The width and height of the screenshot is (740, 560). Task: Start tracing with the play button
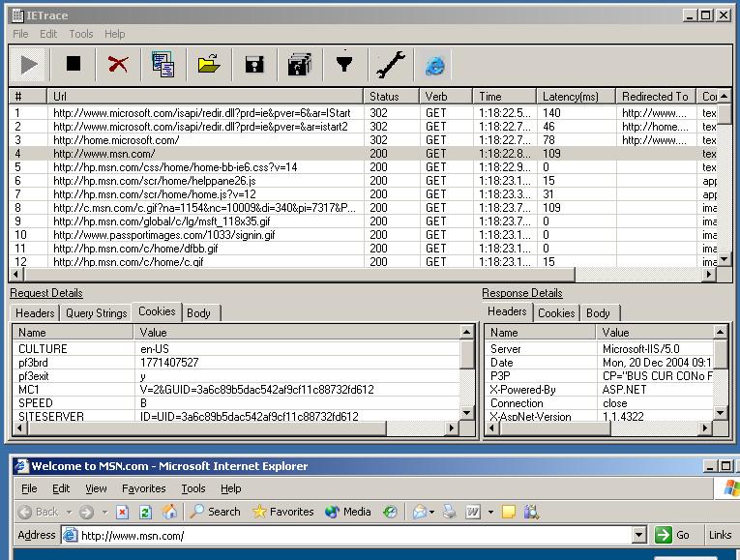point(29,64)
